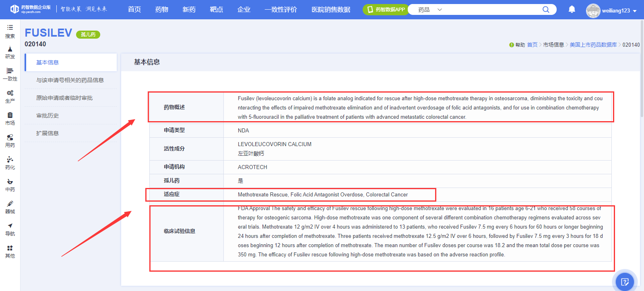
Task: Click the 孤儿药 green tag
Action: [88, 35]
